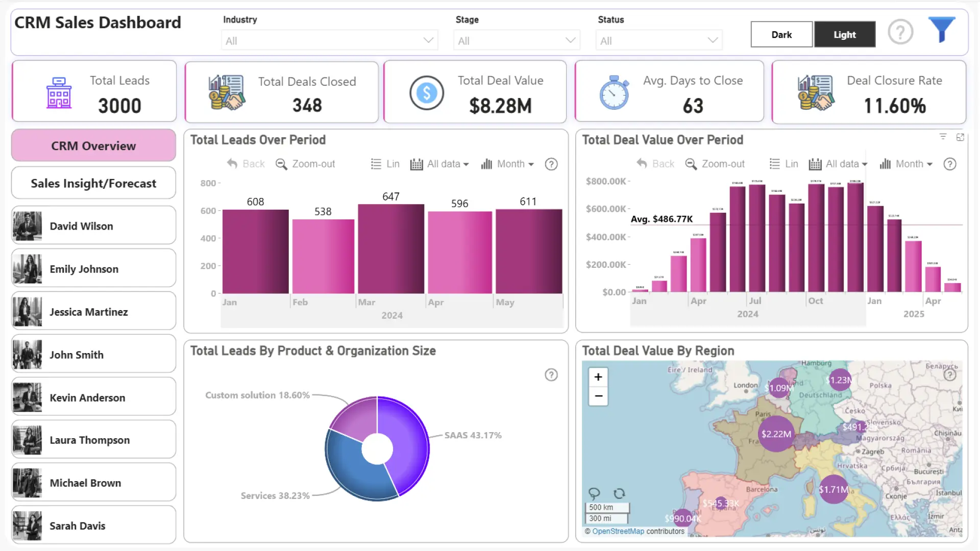980x551 pixels.
Task: Select salesperson Emily Johnson
Action: point(93,269)
